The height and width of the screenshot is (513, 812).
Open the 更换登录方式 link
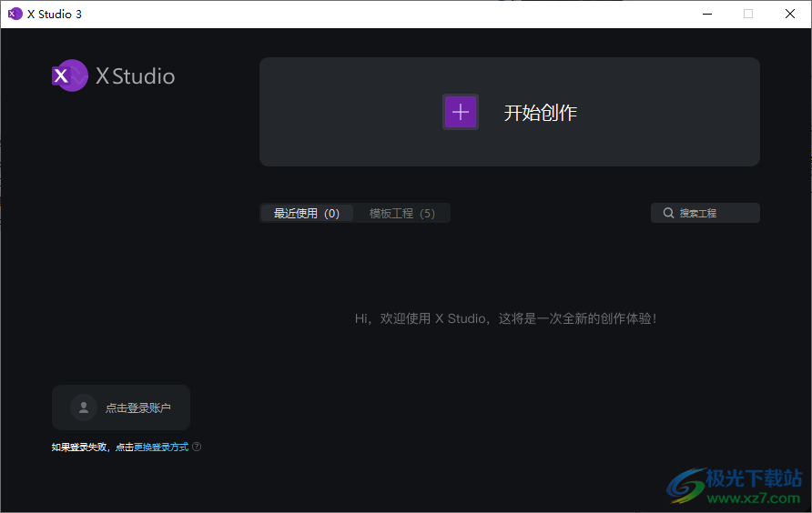coord(161,447)
